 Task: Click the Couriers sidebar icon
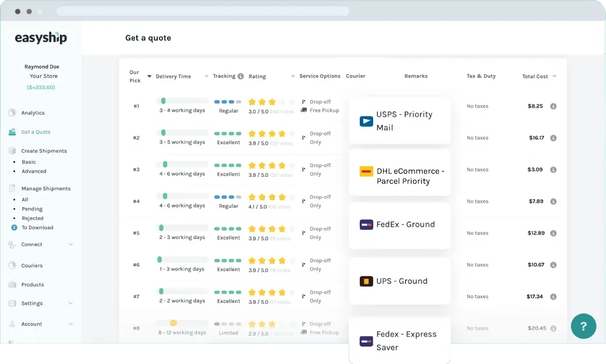click(13, 266)
